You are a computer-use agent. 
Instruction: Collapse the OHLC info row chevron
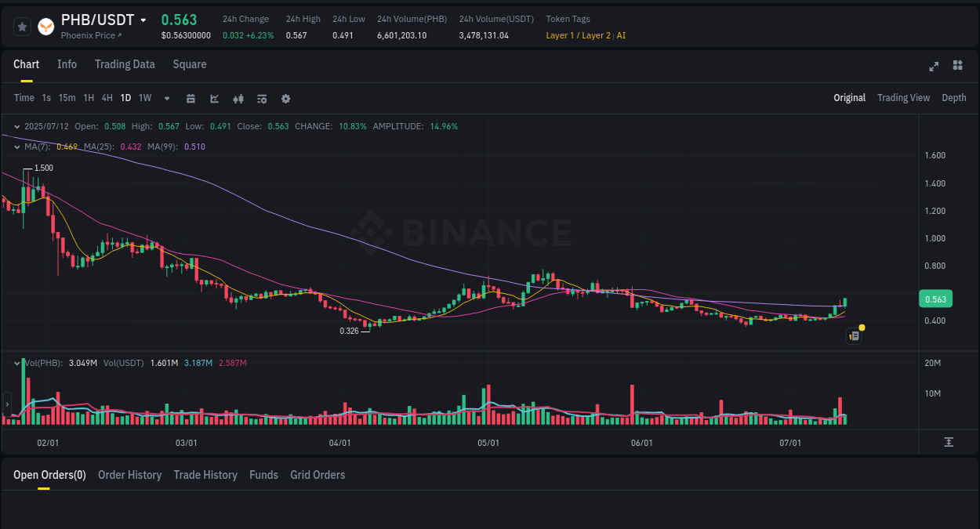coord(16,125)
